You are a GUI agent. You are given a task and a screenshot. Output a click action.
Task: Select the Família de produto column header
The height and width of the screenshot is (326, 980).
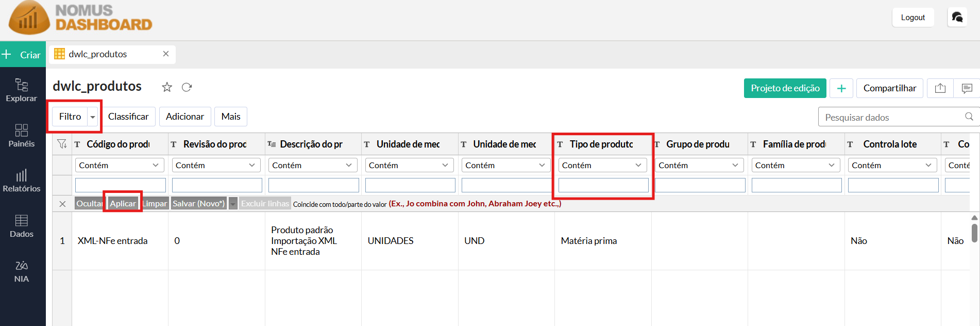(796, 144)
